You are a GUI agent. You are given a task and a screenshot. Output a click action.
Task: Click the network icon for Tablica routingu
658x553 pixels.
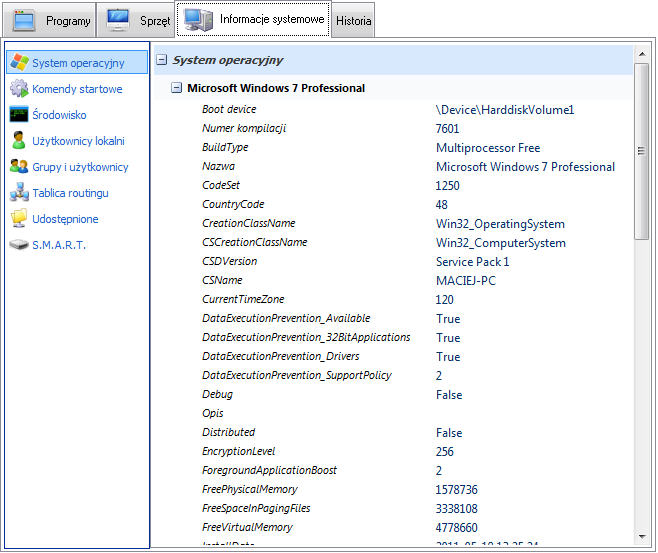19,192
